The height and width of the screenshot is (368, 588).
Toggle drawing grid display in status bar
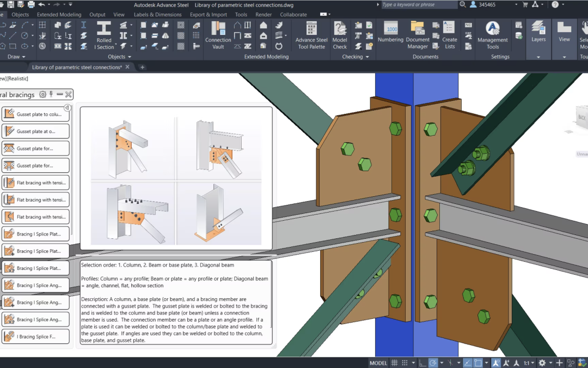394,363
